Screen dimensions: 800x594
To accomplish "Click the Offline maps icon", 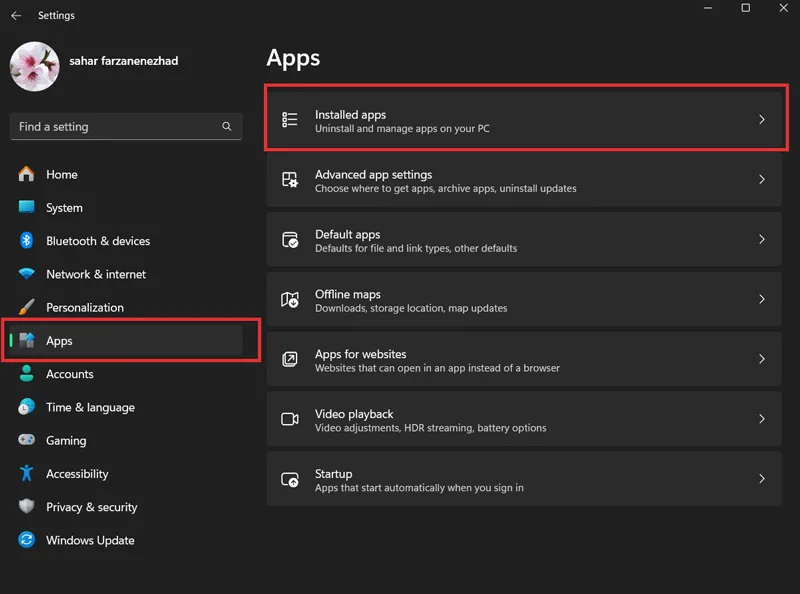I will tap(290, 299).
